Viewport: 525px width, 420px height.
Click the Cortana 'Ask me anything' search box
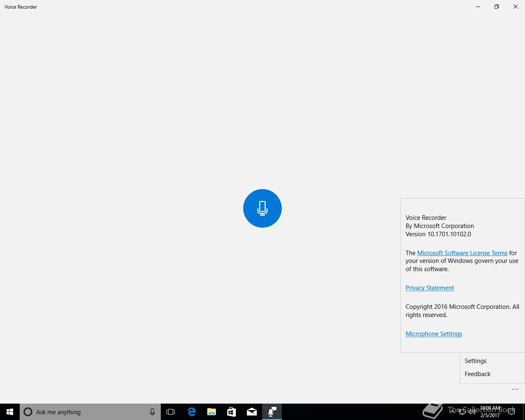click(x=90, y=412)
